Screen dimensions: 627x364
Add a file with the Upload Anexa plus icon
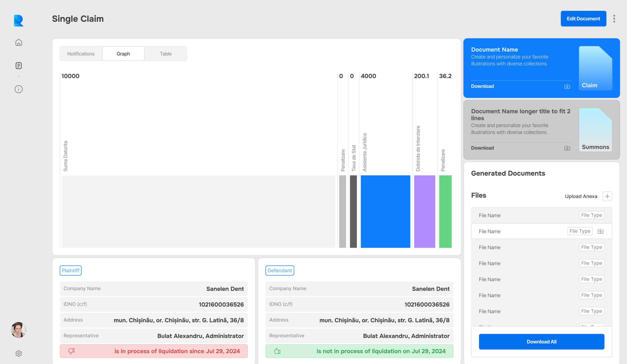607,196
